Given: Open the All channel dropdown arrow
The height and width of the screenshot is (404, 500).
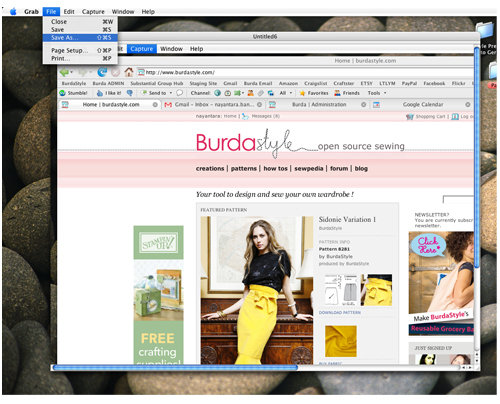Looking at the screenshot, I should tap(291, 93).
